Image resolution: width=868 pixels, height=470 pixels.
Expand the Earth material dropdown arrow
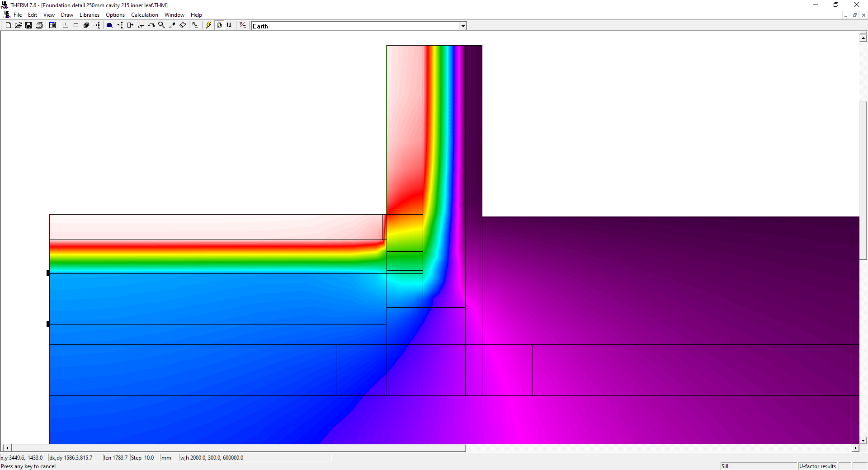(463, 26)
